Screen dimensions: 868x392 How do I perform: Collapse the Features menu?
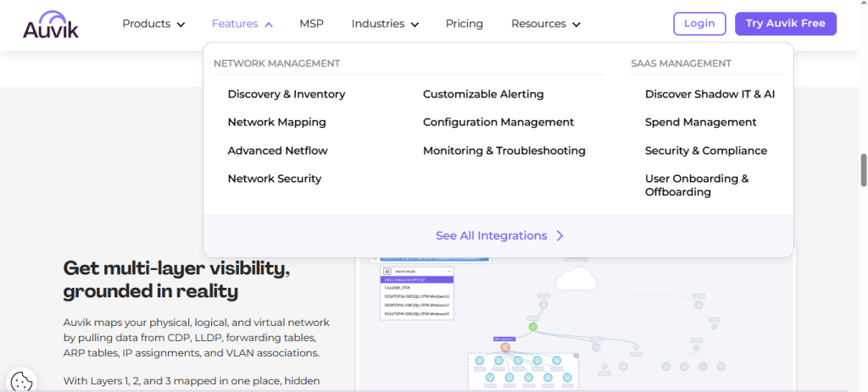point(242,24)
